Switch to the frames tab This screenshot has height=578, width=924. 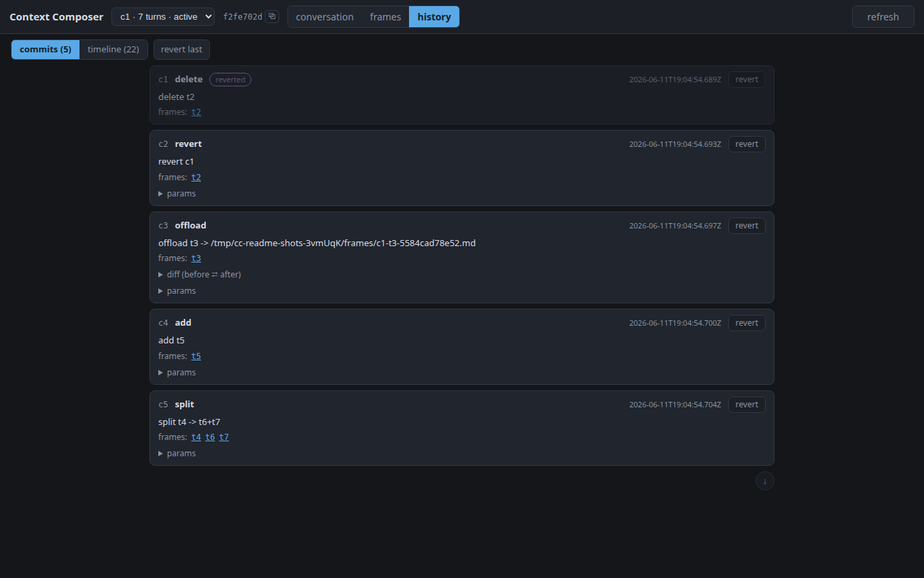[x=385, y=17]
